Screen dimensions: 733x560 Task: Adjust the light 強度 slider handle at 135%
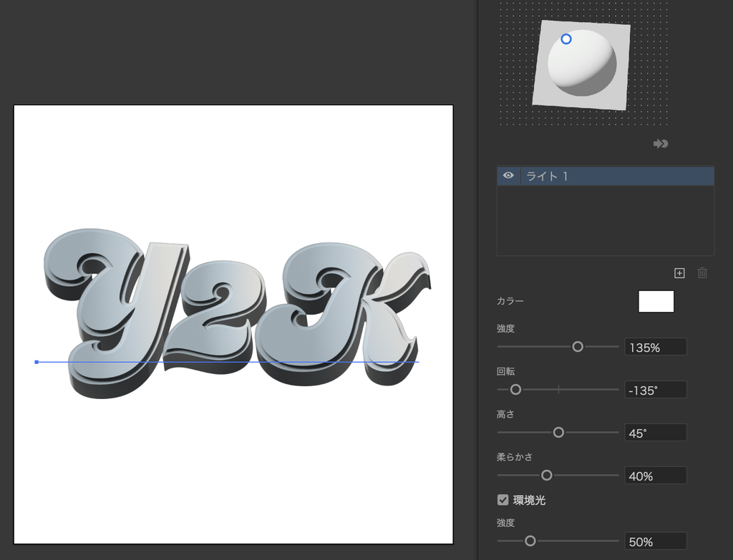pos(578,347)
